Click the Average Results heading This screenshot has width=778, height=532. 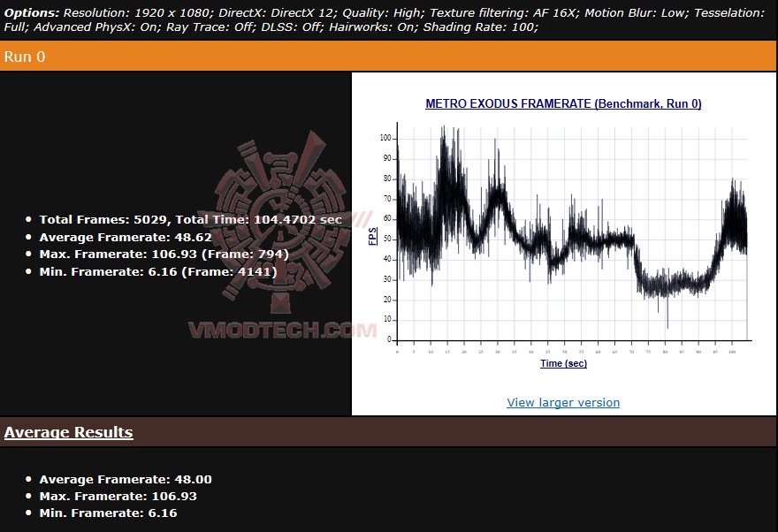tap(68, 432)
